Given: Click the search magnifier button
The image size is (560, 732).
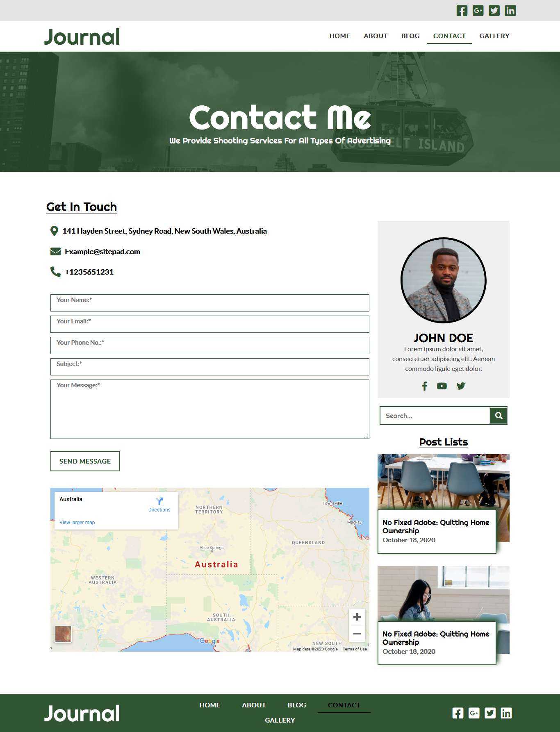Looking at the screenshot, I should (x=499, y=416).
